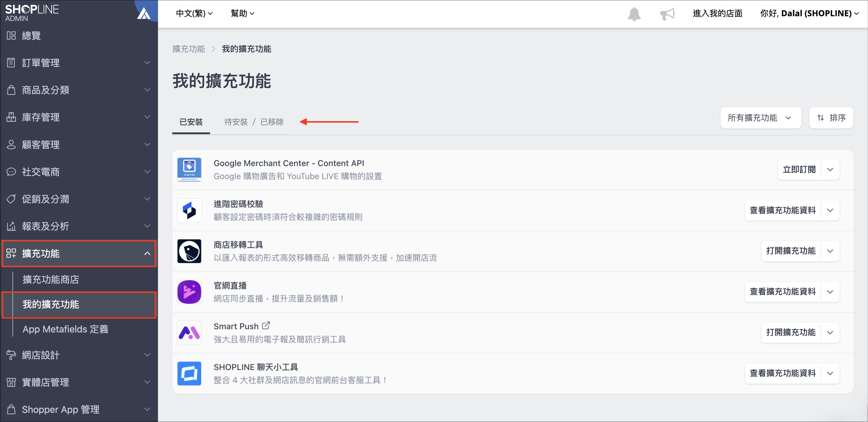Open the 所有擴充功能 filter dropdown
Image resolution: width=868 pixels, height=422 pixels.
pyautogui.click(x=761, y=118)
